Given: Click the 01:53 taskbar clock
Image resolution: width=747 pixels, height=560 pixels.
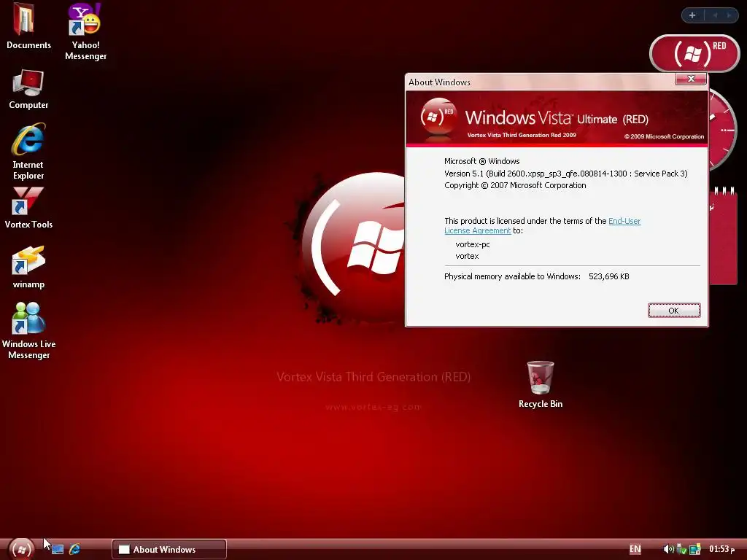Looking at the screenshot, I should [721, 549].
